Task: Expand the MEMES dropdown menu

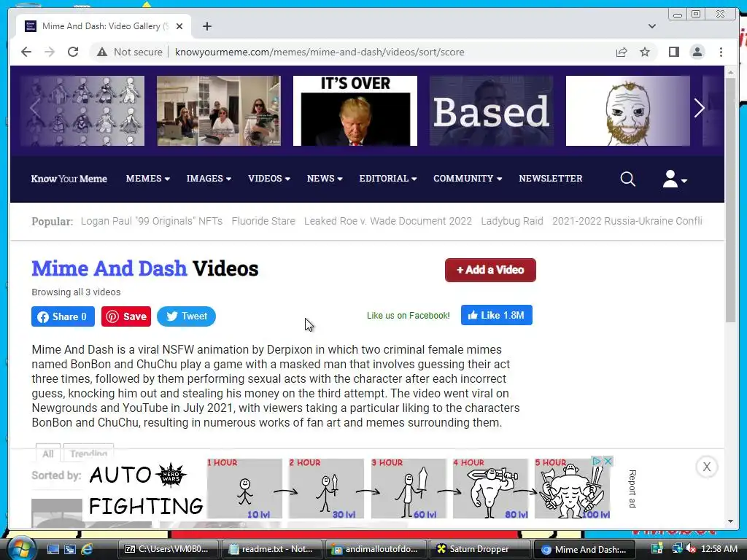Action: pos(147,178)
